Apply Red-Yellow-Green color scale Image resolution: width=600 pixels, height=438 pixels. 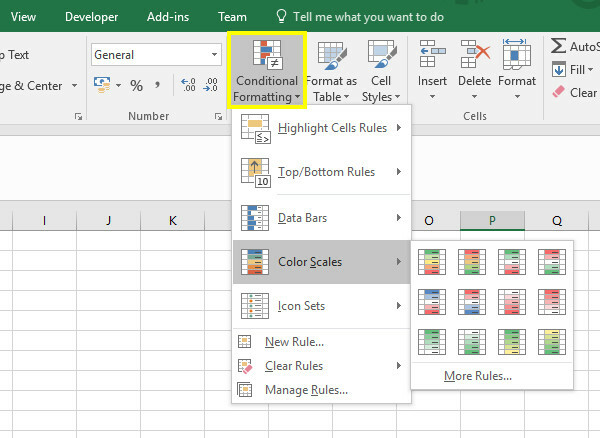[x=472, y=262]
